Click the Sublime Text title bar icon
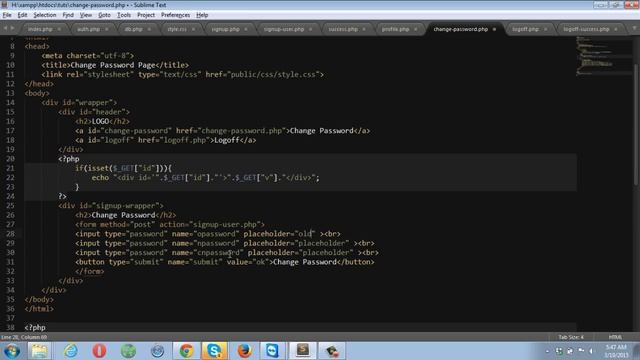Viewport: 640px width, 360px height. pos(4,5)
